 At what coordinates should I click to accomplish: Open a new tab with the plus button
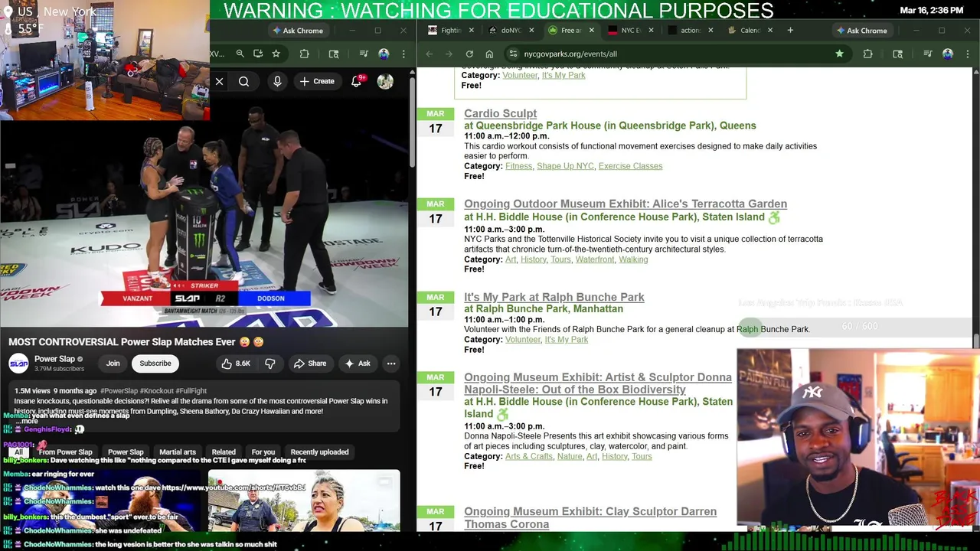(790, 31)
